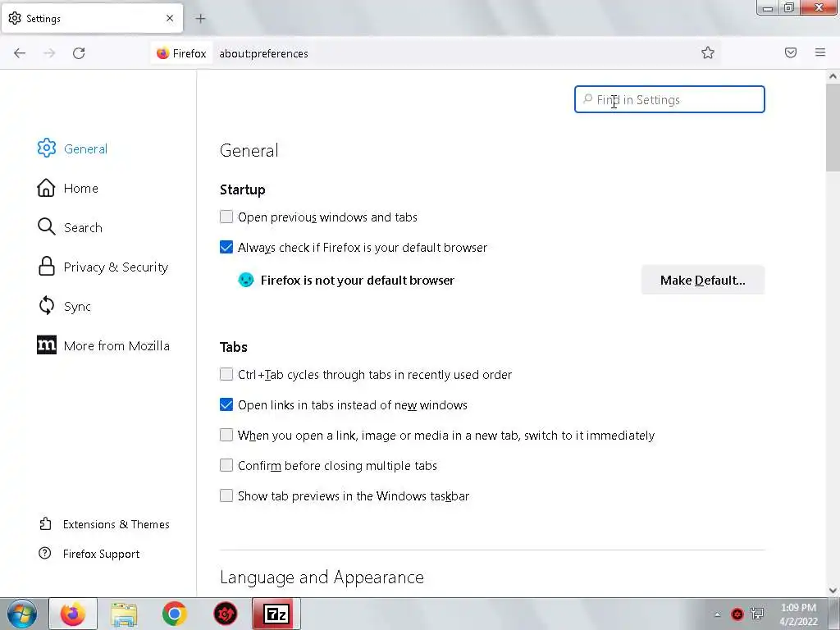Select the Search magnifier icon in the sidebar
The image size is (840, 630).
pos(47,226)
